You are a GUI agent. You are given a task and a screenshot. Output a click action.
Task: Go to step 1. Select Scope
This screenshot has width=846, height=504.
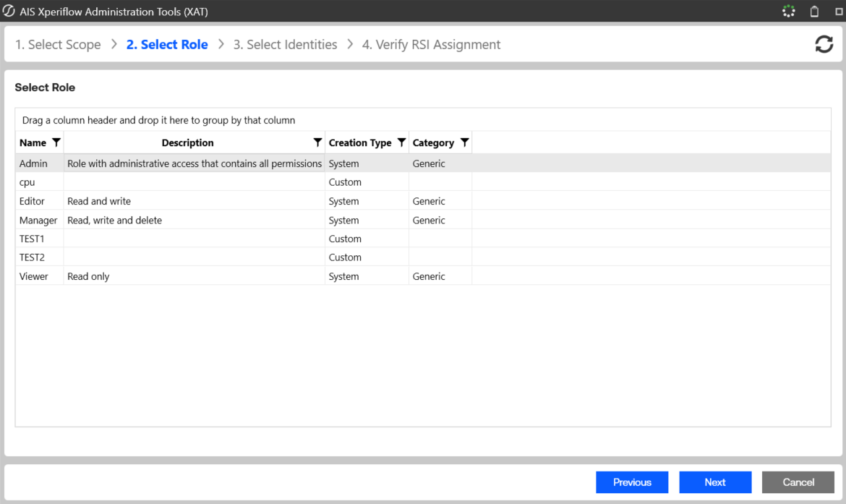[x=58, y=44]
